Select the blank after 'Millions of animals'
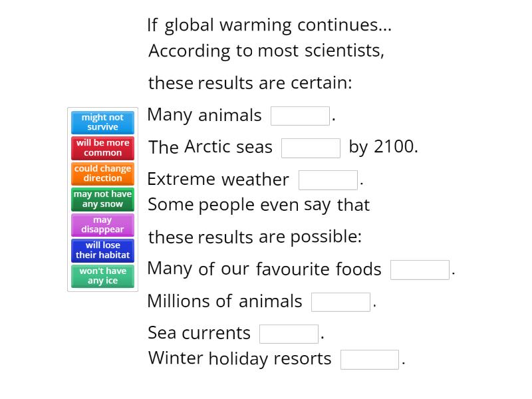The height and width of the screenshot is (399, 532). point(340,301)
